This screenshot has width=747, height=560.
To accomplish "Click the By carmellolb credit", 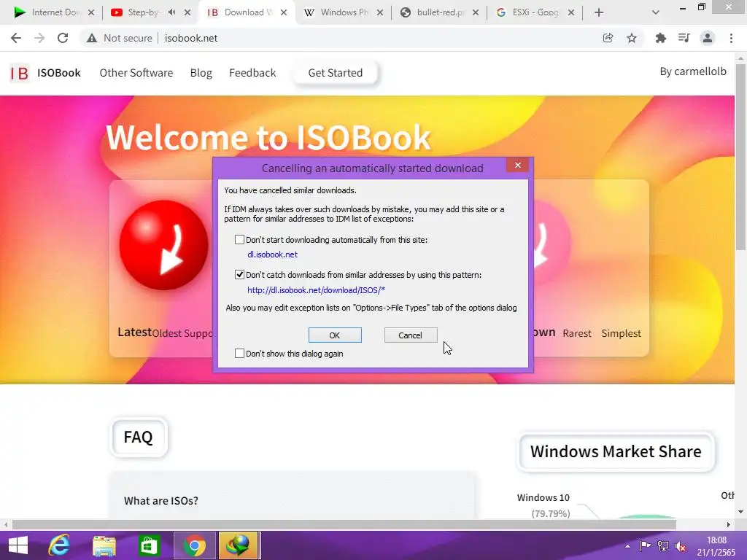I will [693, 71].
